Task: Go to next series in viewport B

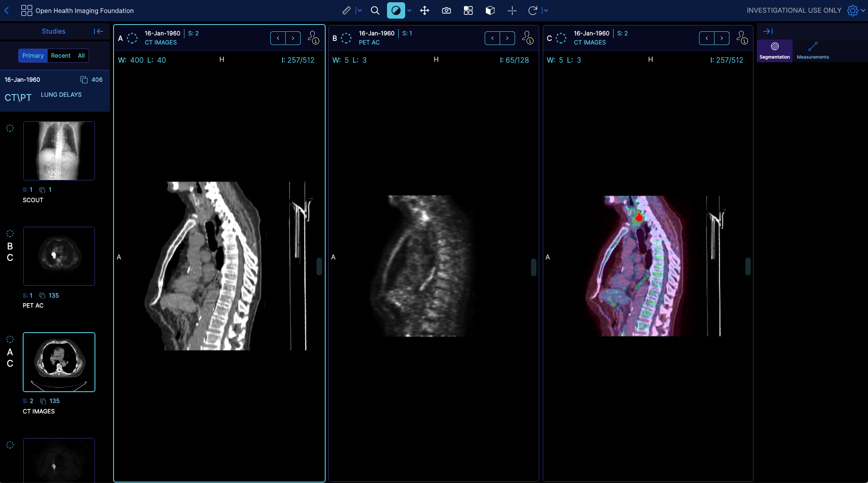Action: (x=507, y=38)
